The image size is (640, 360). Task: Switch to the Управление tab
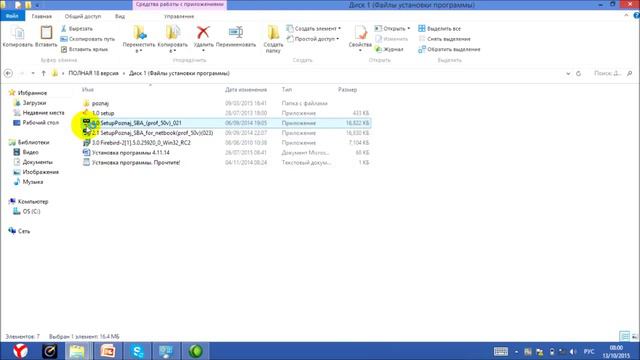coord(179,16)
